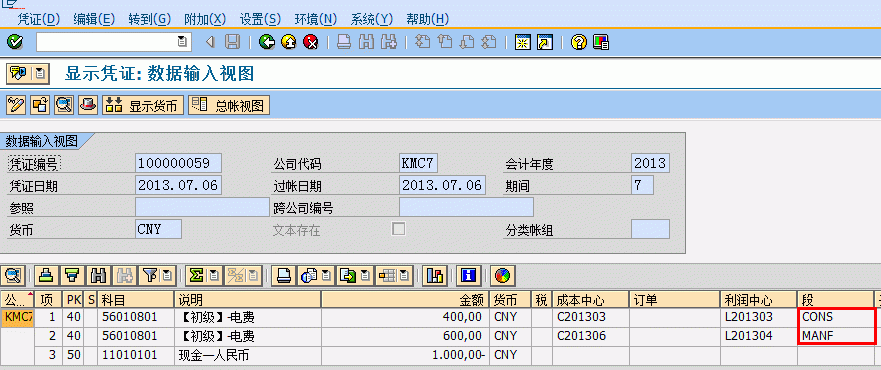
Task: Click the 会计年度 field showing 2013
Action: coord(650,163)
